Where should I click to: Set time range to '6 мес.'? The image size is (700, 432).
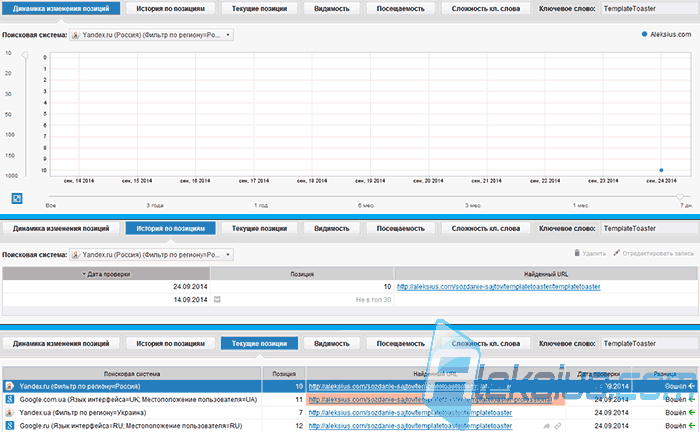tap(366, 205)
